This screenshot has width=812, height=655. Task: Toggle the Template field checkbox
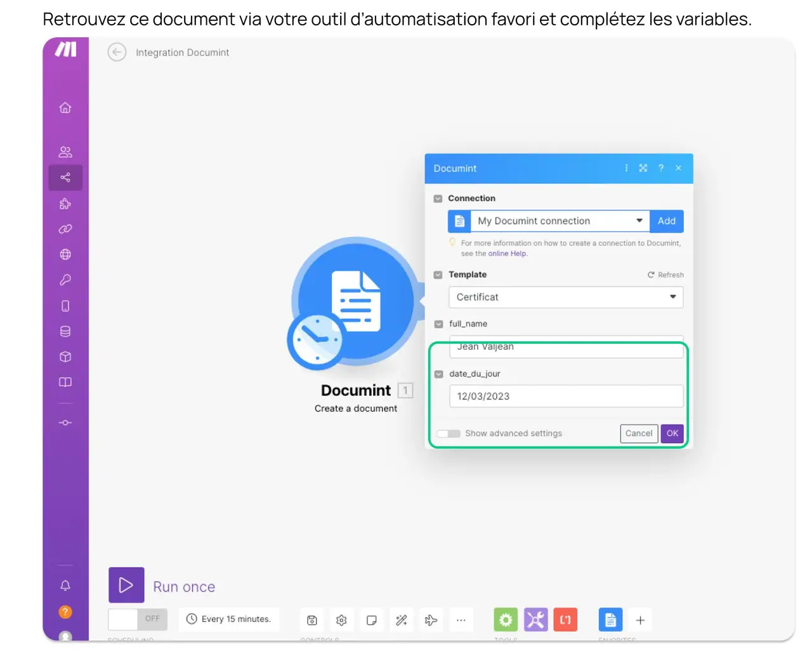(438, 275)
